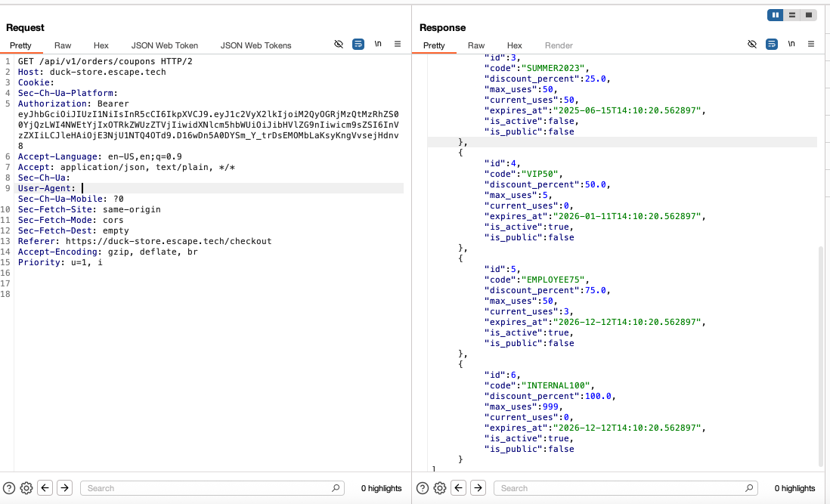Show \n line endings in the Request editor
Screen dimensions: 830x504
point(377,44)
